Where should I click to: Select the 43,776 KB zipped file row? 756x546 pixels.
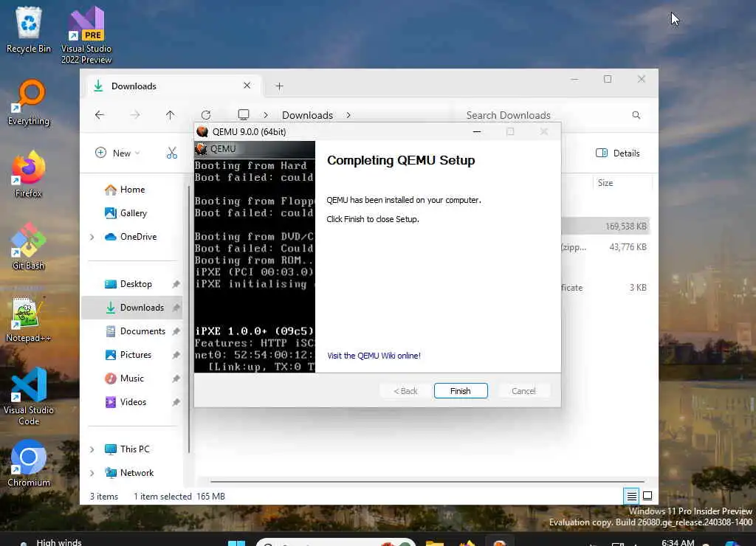[605, 246]
